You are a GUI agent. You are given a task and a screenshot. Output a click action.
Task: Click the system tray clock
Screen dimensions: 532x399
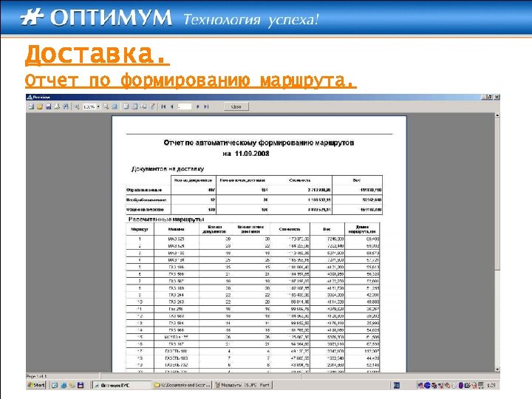click(x=491, y=386)
